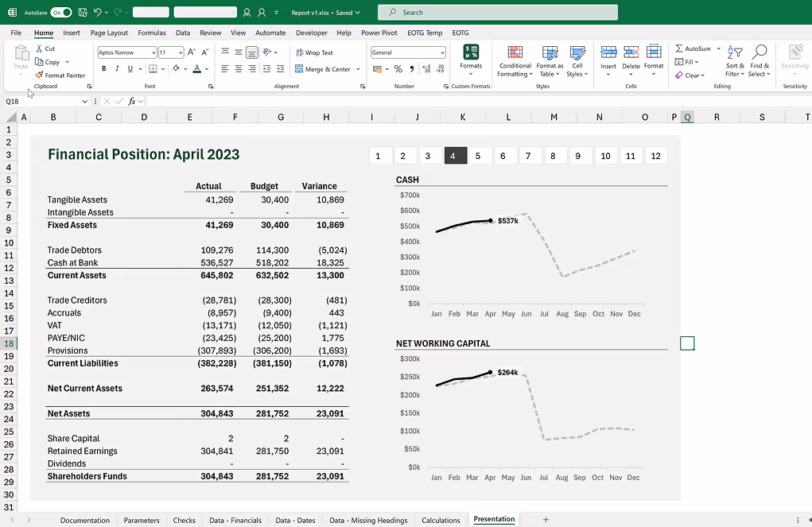Image resolution: width=812 pixels, height=527 pixels.
Task: Click the Increase Decimal icon
Action: click(x=427, y=69)
